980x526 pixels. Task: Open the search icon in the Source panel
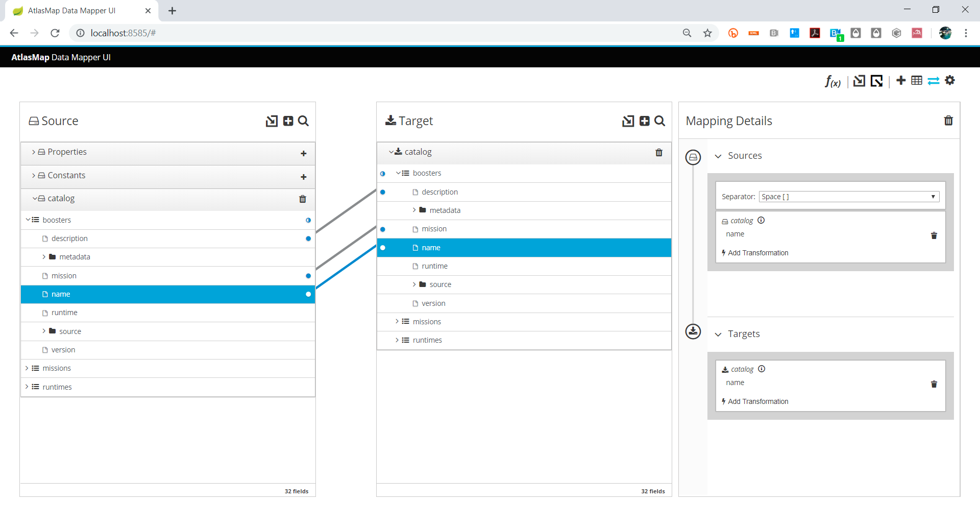pyautogui.click(x=304, y=121)
